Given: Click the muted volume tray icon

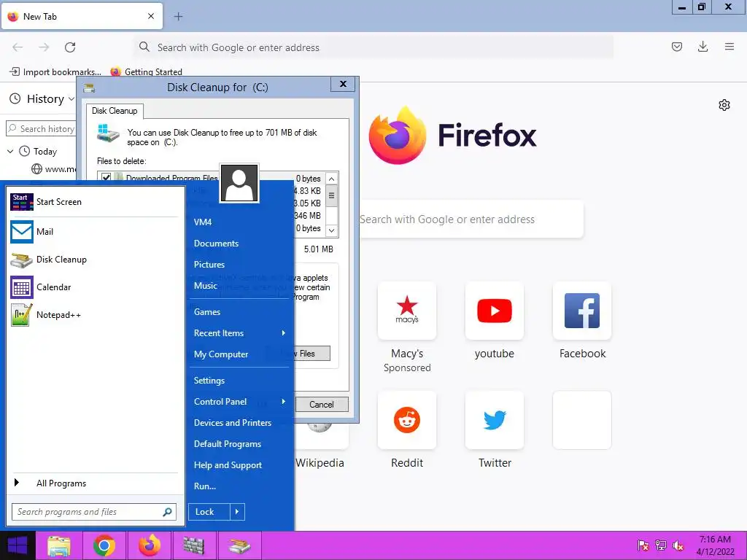Looking at the screenshot, I should point(678,545).
